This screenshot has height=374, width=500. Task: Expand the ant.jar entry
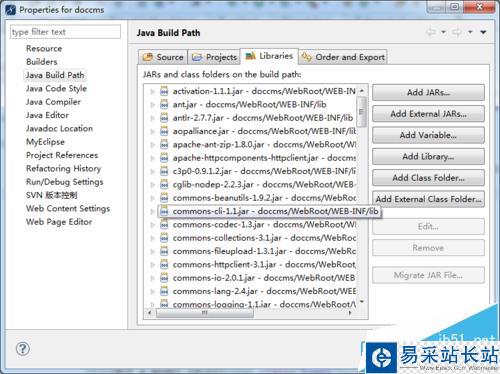[x=152, y=105]
